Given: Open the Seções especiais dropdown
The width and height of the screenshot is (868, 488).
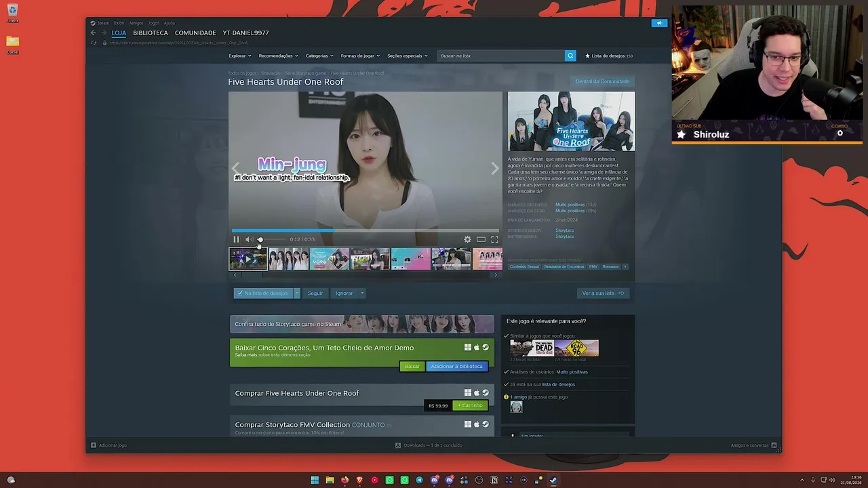Looking at the screenshot, I should [x=407, y=56].
